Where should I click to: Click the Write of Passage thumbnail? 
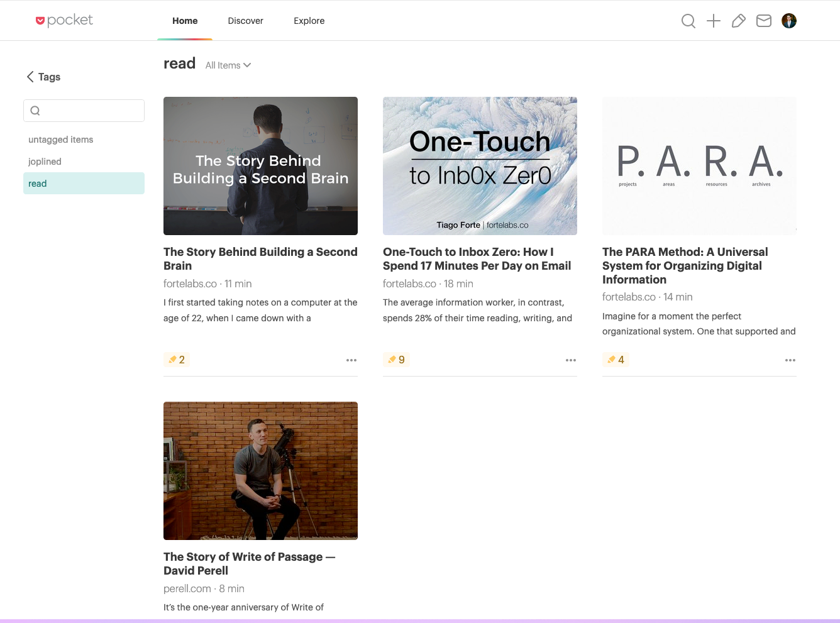pyautogui.click(x=260, y=471)
